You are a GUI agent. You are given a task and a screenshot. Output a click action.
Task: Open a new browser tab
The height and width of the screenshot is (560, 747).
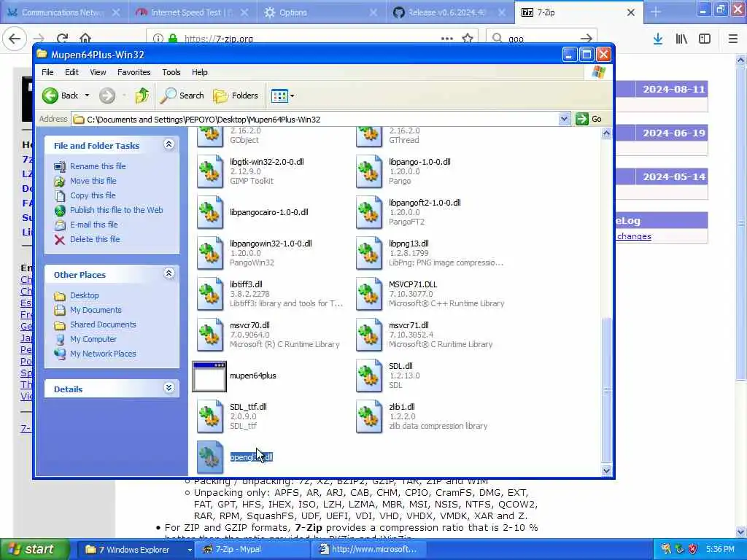[x=656, y=12]
